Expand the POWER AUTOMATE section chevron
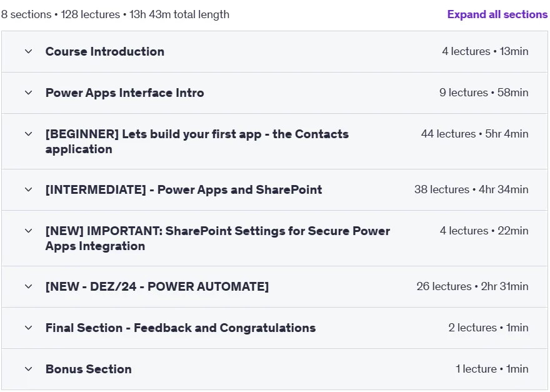The height and width of the screenshot is (392, 550). (28, 287)
